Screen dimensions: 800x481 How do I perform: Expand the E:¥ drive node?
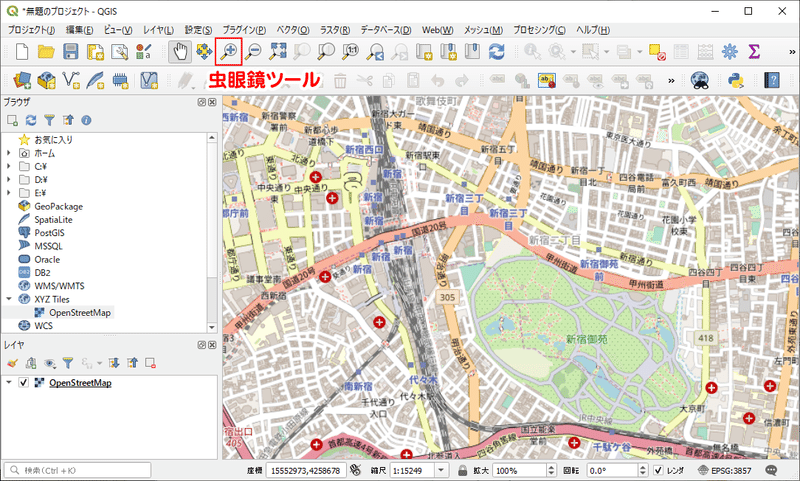pos(8,193)
